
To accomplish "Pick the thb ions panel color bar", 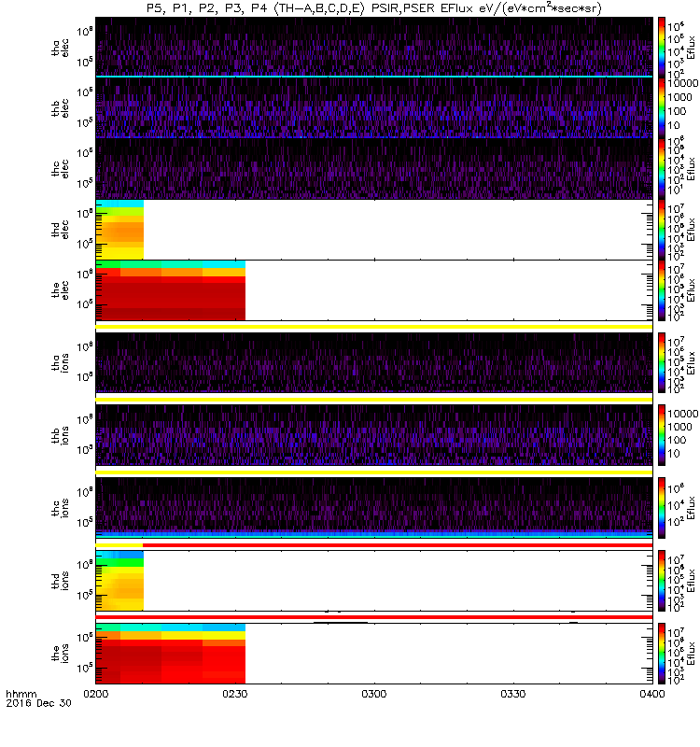I will [x=662, y=435].
